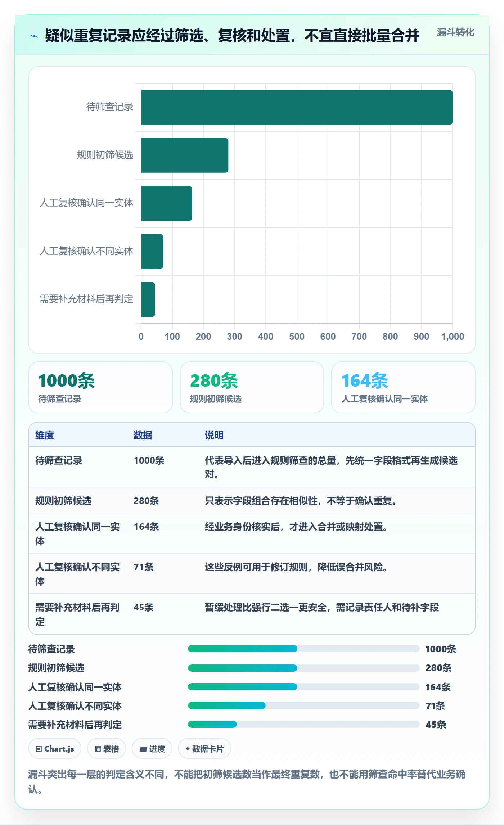This screenshot has height=825, width=504.
Task: Click the chart axis tick 500
Action: (x=297, y=337)
